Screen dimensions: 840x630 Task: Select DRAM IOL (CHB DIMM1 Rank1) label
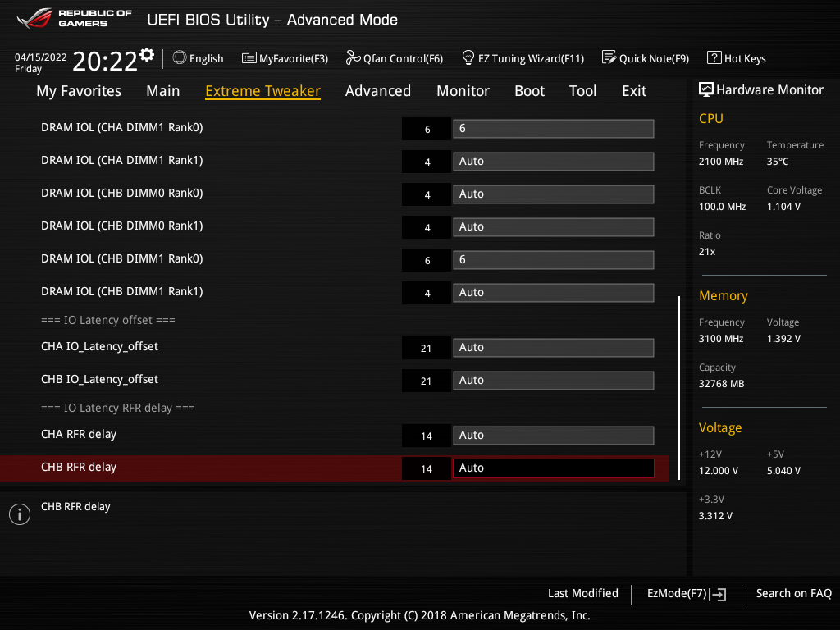coord(122,291)
